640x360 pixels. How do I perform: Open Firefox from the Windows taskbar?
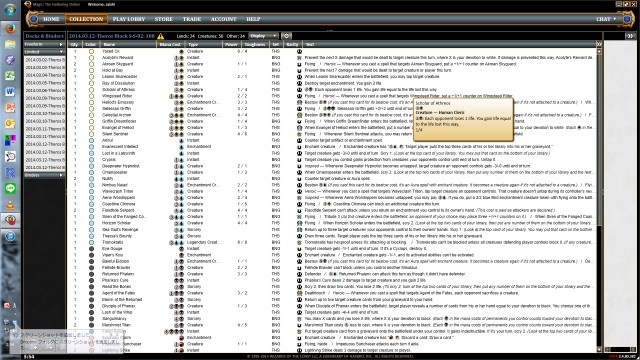[x=10, y=28]
